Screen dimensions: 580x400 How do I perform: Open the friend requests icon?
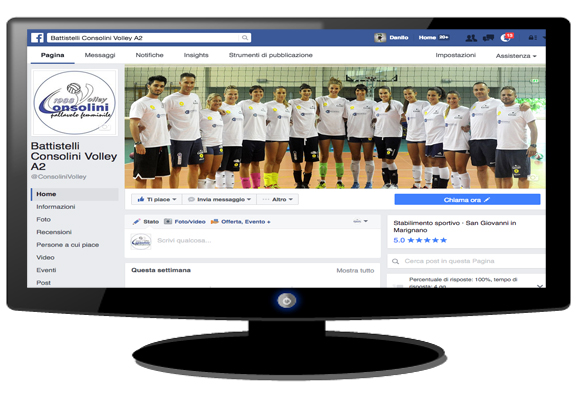coord(471,38)
